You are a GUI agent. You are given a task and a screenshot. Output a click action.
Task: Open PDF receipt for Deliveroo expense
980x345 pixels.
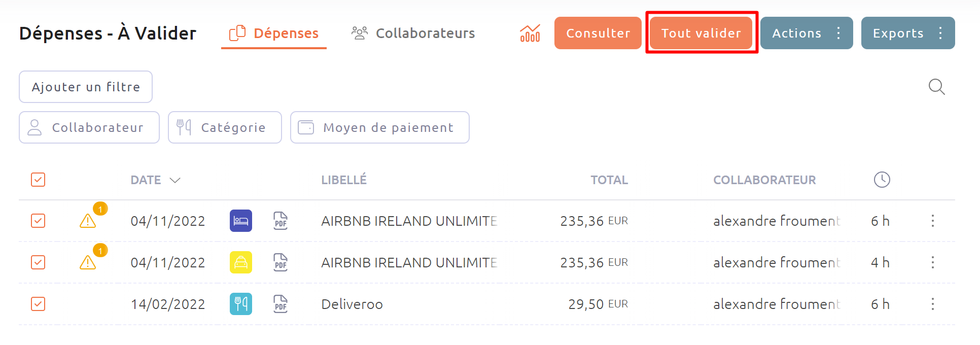(x=281, y=304)
